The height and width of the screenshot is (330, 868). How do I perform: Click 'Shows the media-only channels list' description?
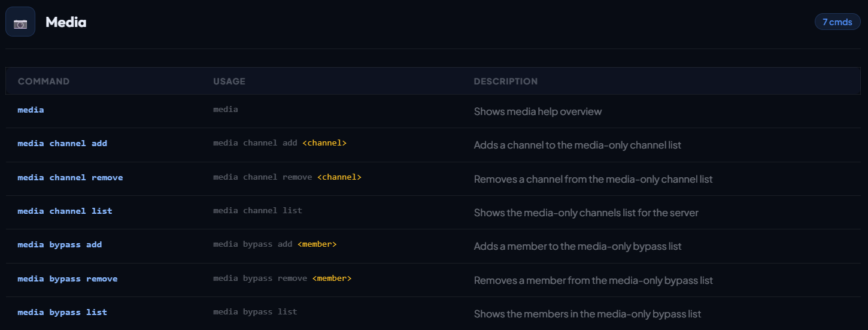click(585, 213)
